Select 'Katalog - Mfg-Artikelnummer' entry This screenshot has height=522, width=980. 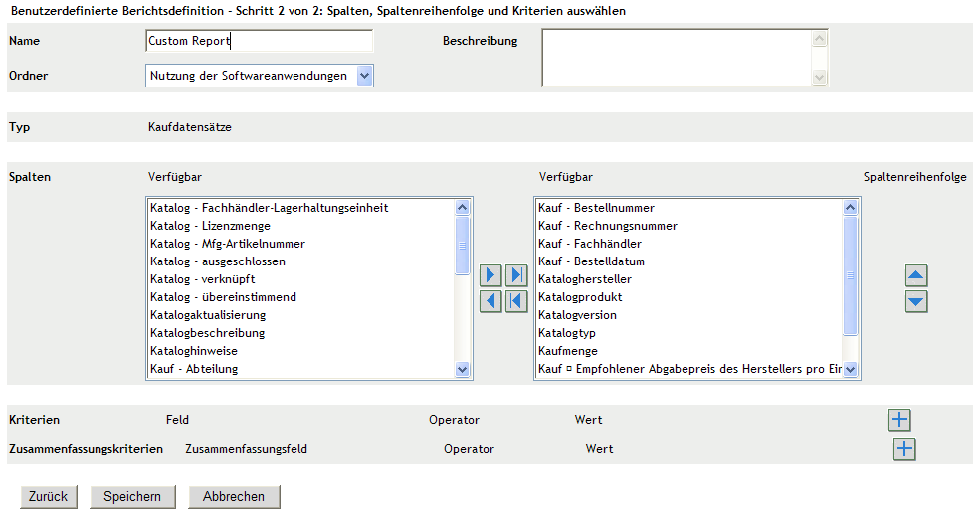coord(301,244)
